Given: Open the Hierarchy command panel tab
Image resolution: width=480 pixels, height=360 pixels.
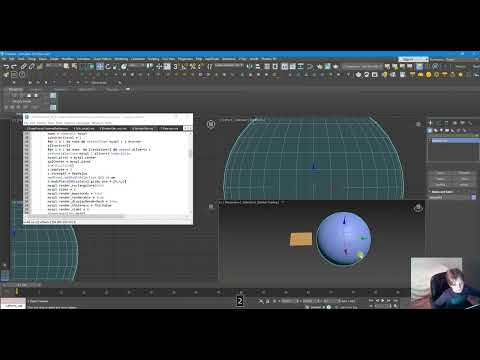Looking at the screenshot, I should [x=446, y=123].
